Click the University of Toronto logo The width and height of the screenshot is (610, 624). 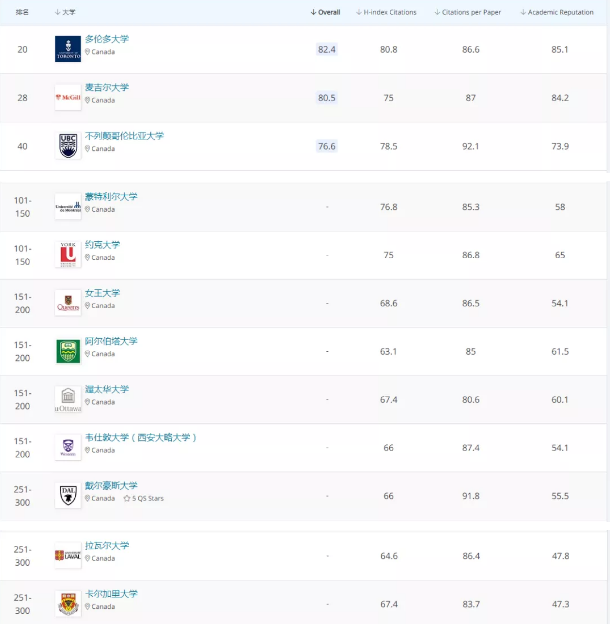pos(68,49)
